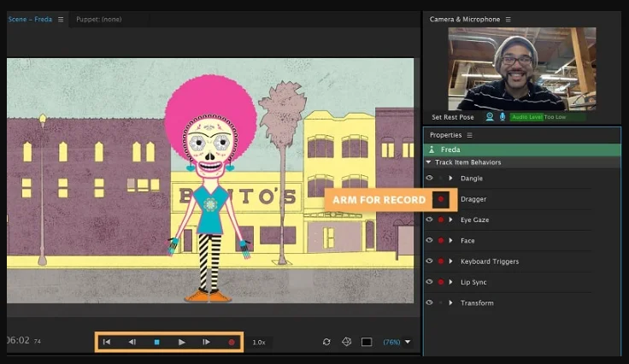
Task: Click the Track Item Behaviors heading
Action: (x=468, y=162)
